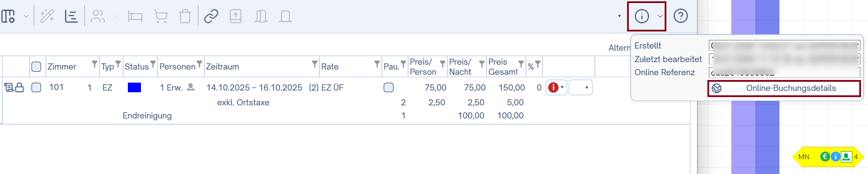Click the Rate column header

click(330, 66)
